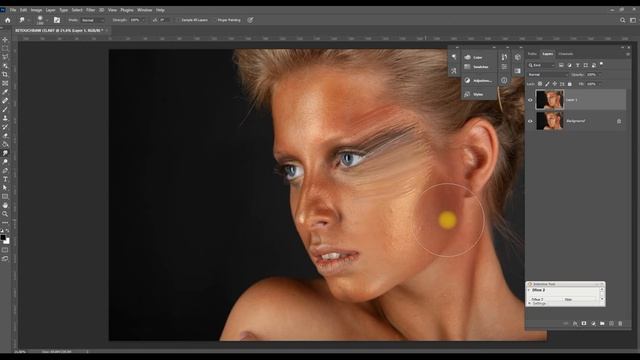640x360 pixels.
Task: Open the File menu
Action: pos(13,10)
